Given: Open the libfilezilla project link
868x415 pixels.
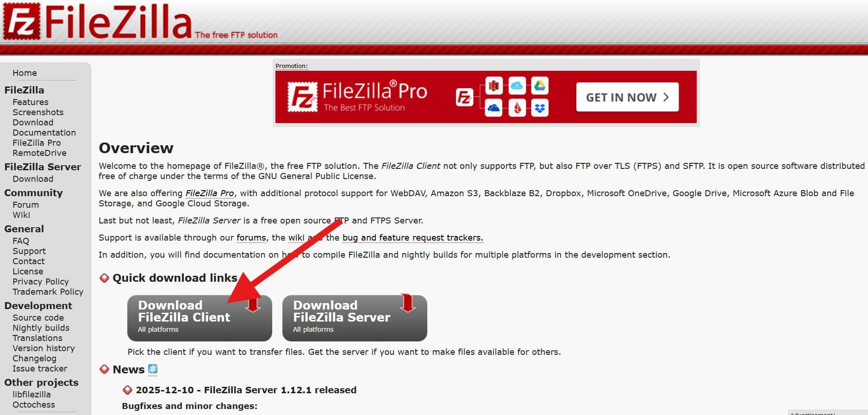Looking at the screenshot, I should 31,394.
